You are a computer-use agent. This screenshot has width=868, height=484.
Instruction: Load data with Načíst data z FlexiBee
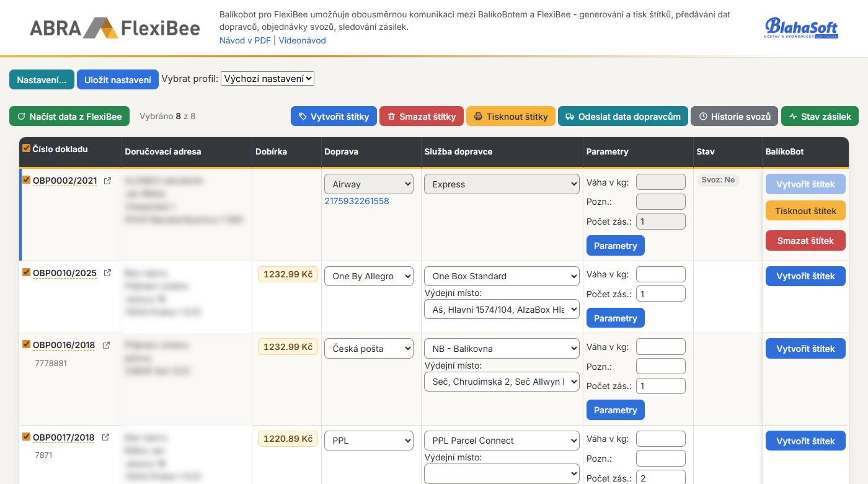tap(69, 116)
